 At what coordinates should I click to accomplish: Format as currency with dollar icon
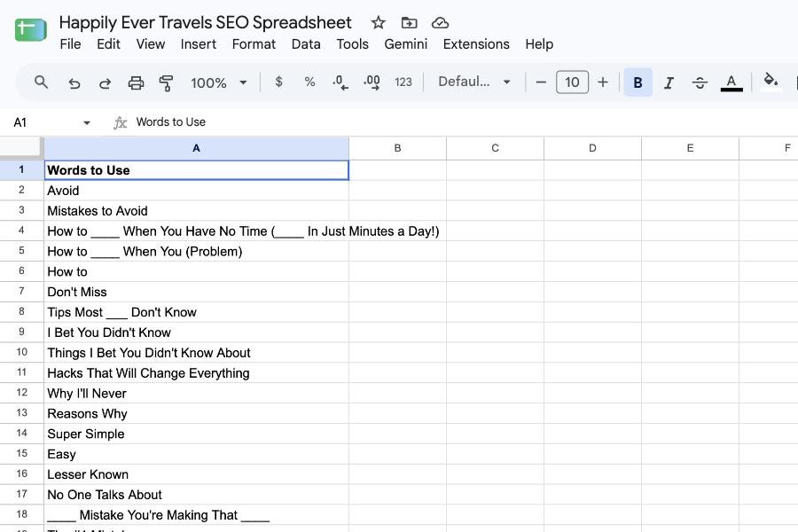(x=278, y=82)
